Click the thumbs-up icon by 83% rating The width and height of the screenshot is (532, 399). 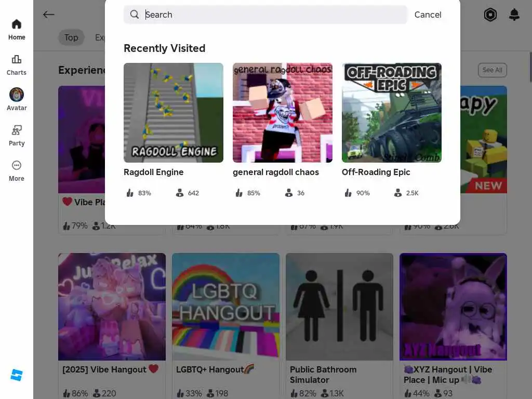[130, 193]
